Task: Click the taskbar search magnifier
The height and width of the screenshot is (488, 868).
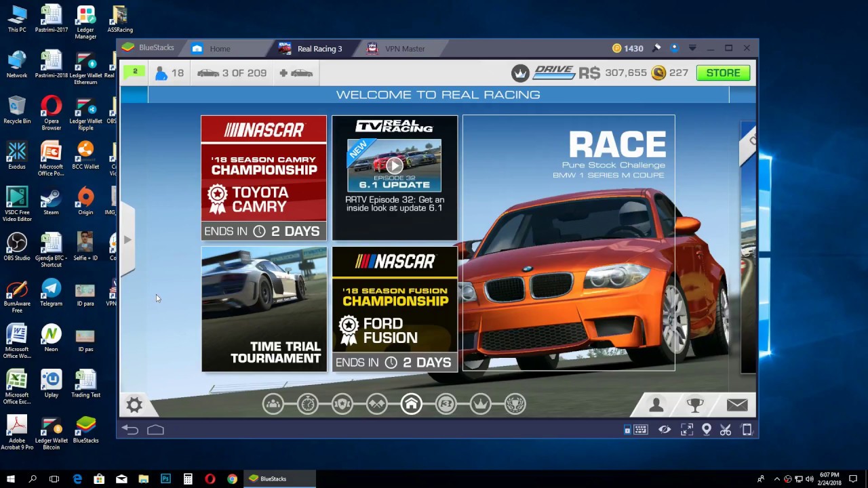Action: click(33, 479)
